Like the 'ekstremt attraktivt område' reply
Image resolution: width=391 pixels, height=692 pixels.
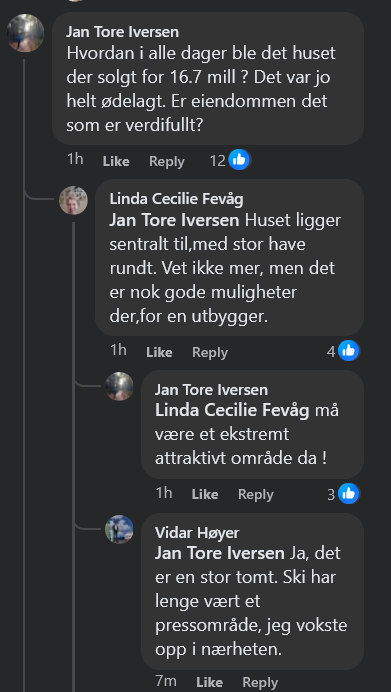(x=205, y=494)
